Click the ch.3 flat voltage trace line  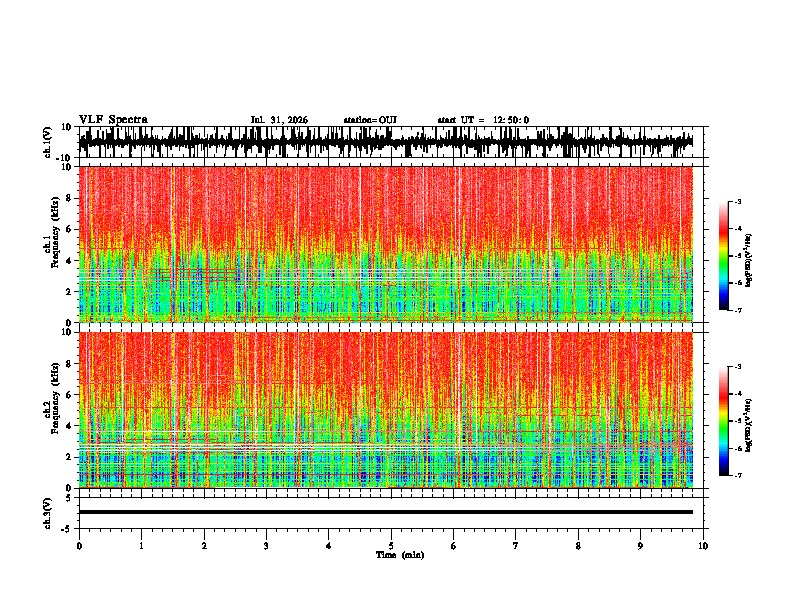(x=385, y=512)
